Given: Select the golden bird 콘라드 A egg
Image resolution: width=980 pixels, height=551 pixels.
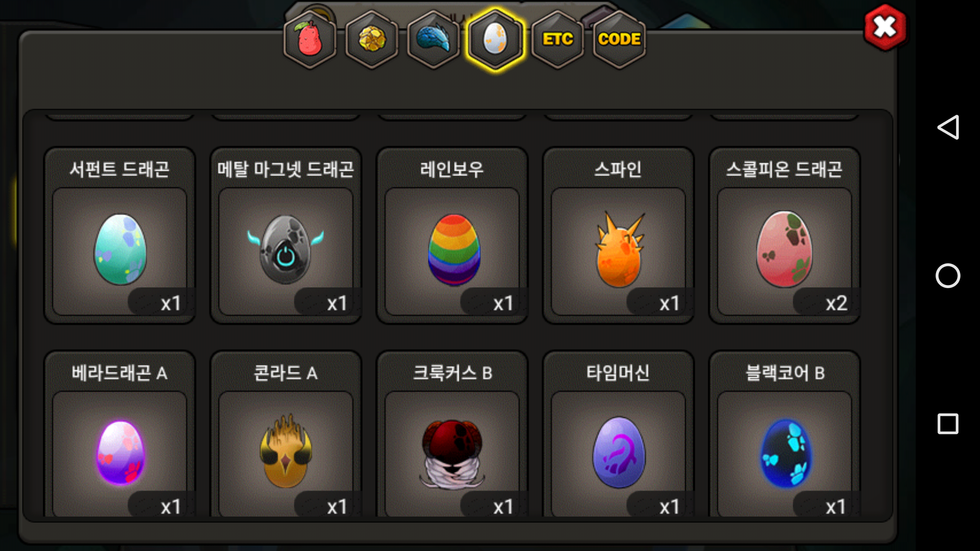Looking at the screenshot, I should click(x=286, y=434).
